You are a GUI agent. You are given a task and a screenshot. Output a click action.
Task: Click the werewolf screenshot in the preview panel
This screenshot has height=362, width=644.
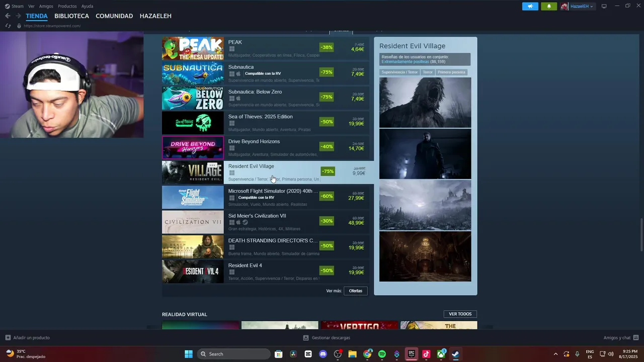click(x=425, y=103)
